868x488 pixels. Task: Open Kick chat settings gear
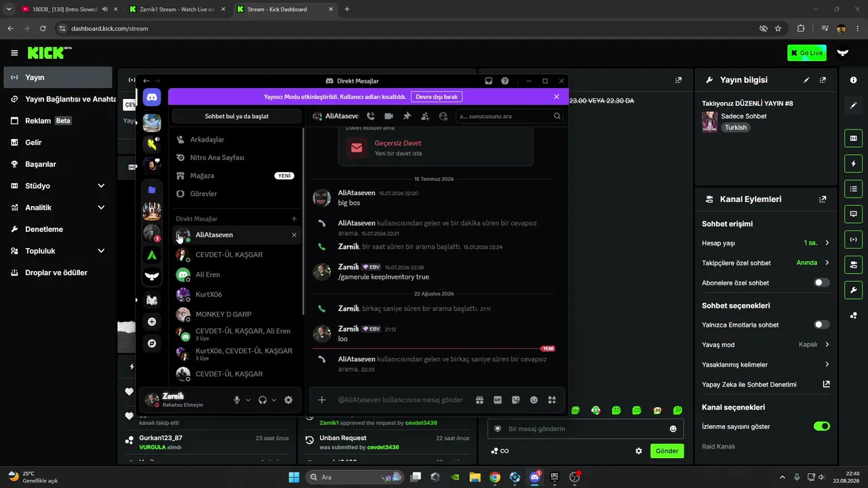pyautogui.click(x=638, y=451)
